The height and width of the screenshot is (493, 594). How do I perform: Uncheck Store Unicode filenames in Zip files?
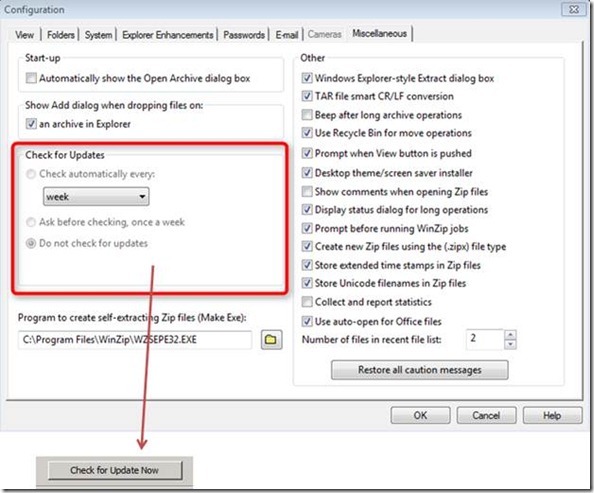click(307, 283)
